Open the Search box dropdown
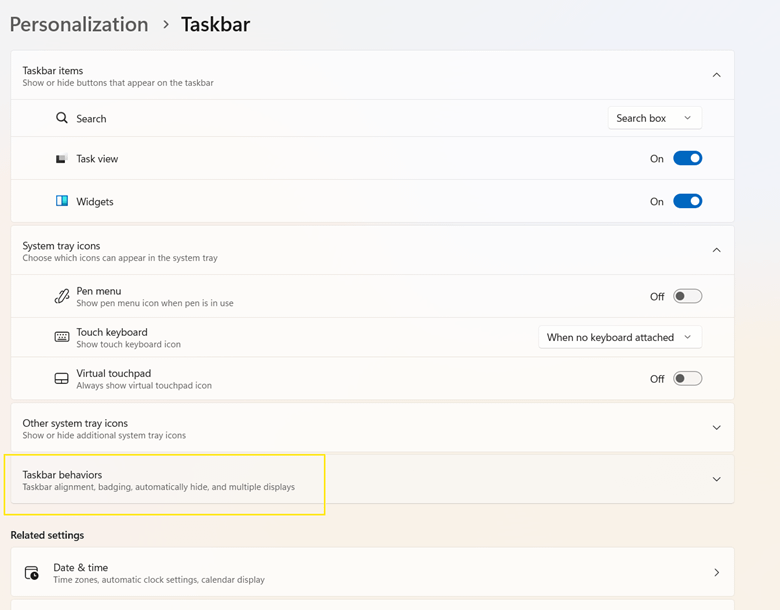Image resolution: width=780 pixels, height=610 pixels. coord(655,118)
